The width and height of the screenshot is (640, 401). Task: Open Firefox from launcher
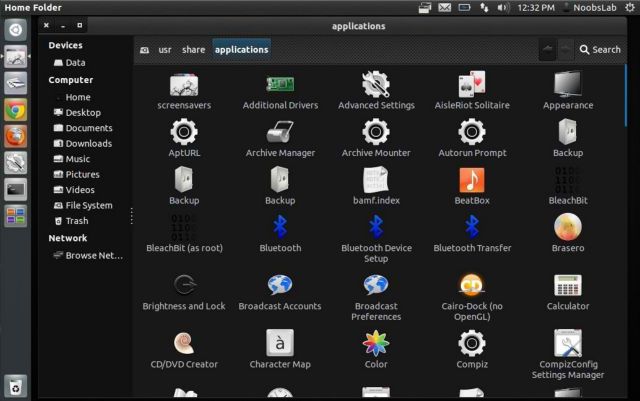(x=16, y=136)
